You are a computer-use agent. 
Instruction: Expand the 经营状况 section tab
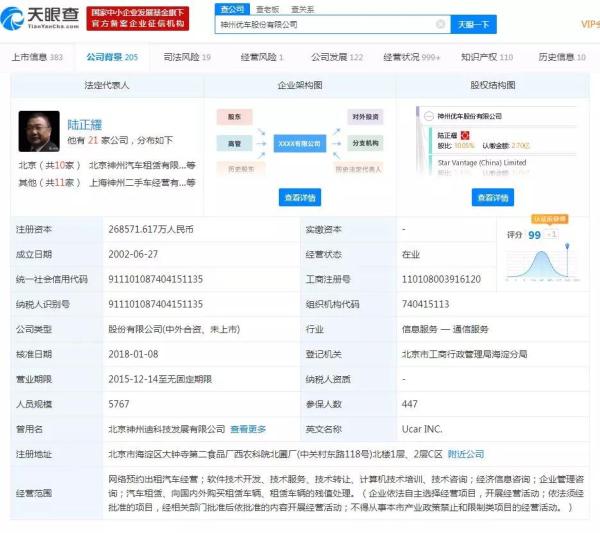click(411, 58)
